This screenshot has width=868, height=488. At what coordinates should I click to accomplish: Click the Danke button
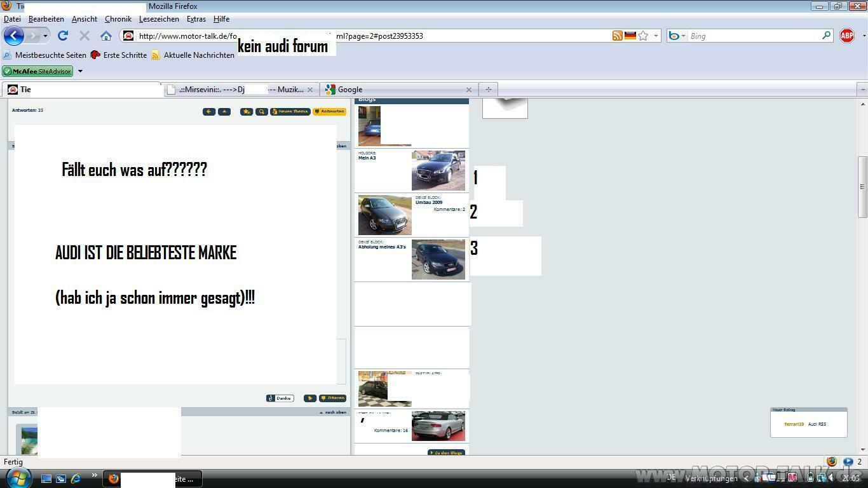[x=280, y=398]
